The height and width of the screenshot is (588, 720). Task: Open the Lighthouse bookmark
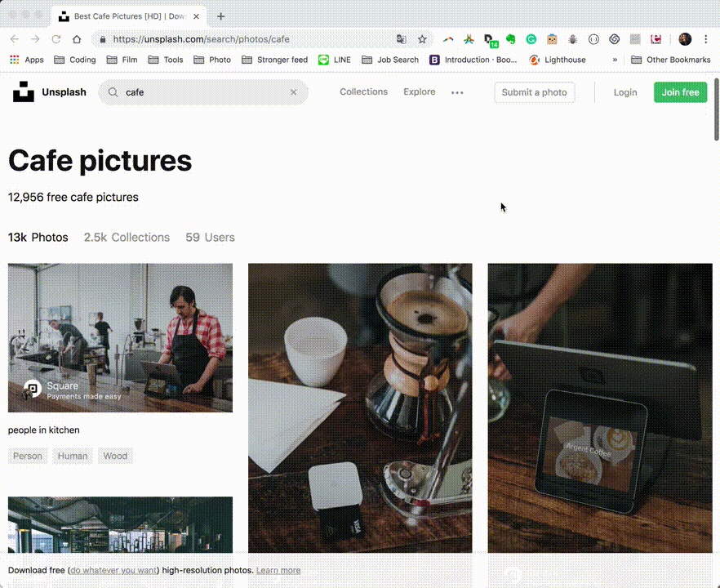tap(557, 60)
